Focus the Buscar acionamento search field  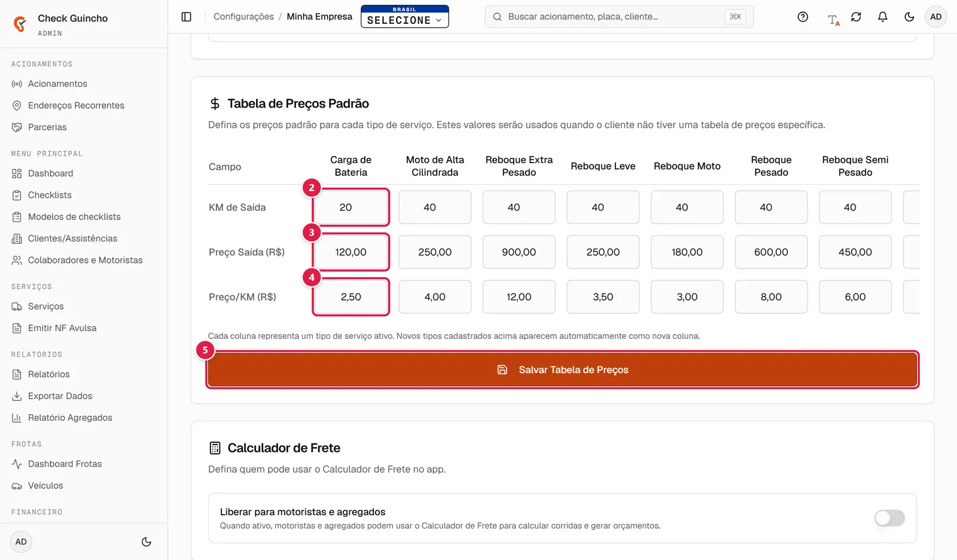[x=619, y=17]
